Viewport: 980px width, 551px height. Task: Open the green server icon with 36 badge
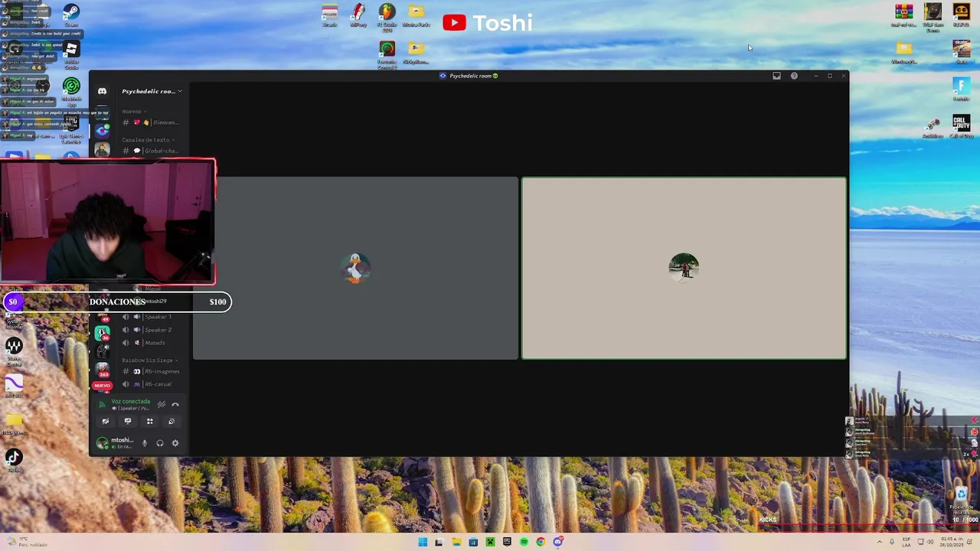click(102, 333)
